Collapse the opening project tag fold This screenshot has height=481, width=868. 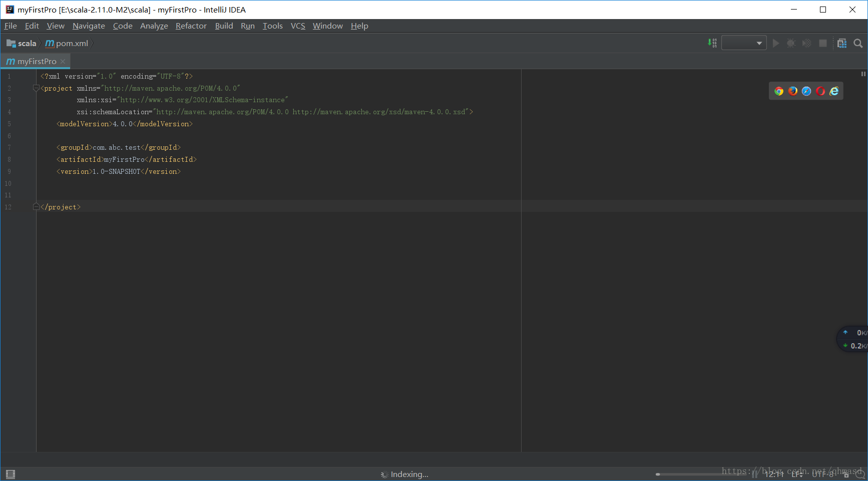point(36,88)
